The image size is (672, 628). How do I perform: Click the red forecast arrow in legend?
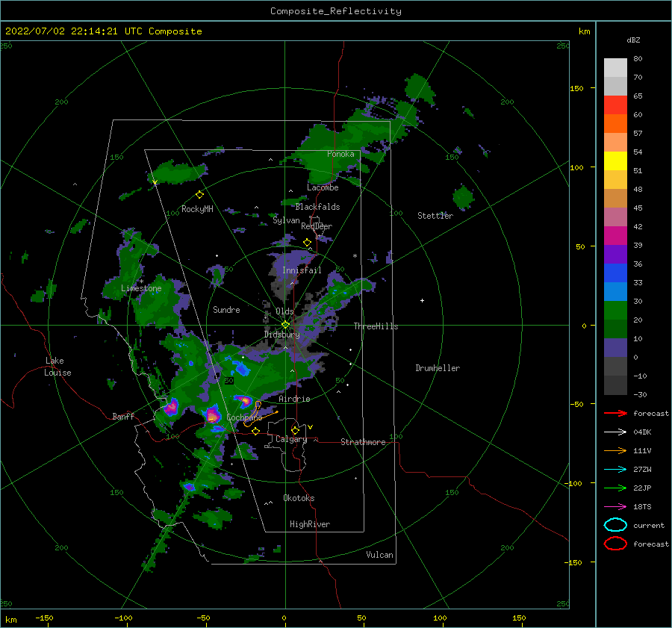615,413
